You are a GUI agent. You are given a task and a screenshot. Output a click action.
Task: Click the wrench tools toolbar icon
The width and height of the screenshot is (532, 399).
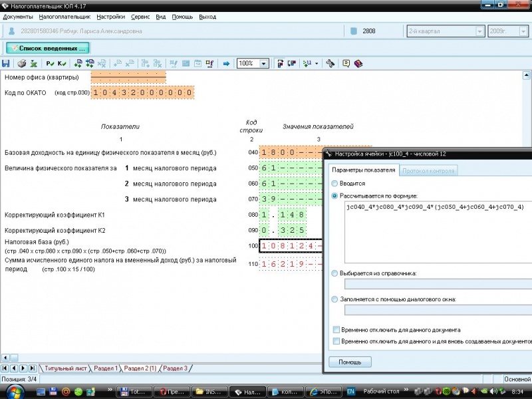coord(330,63)
